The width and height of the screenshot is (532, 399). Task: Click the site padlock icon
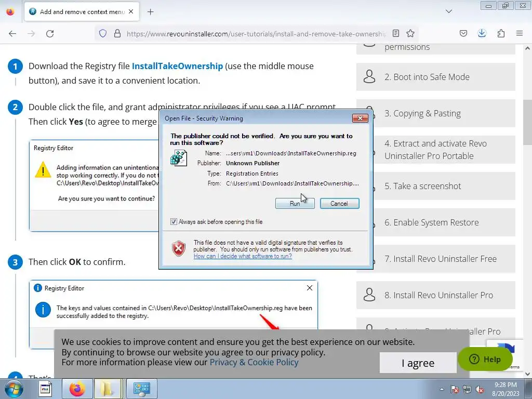117,33
